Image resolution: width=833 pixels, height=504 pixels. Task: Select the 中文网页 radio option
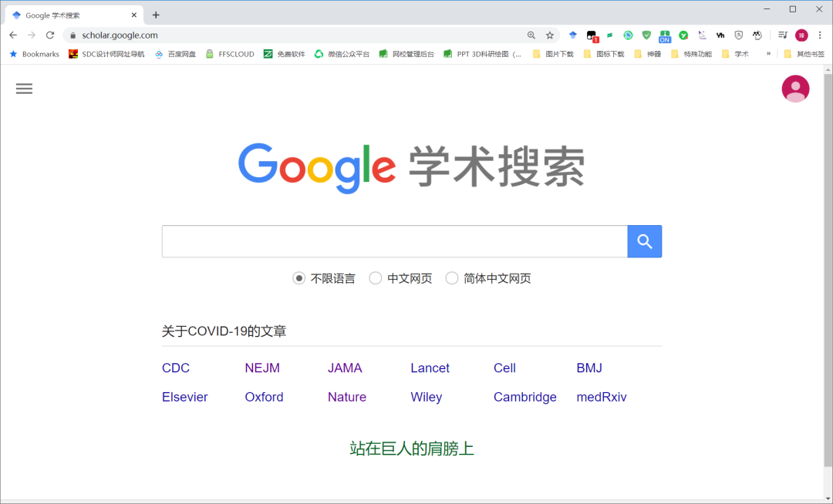pos(376,278)
